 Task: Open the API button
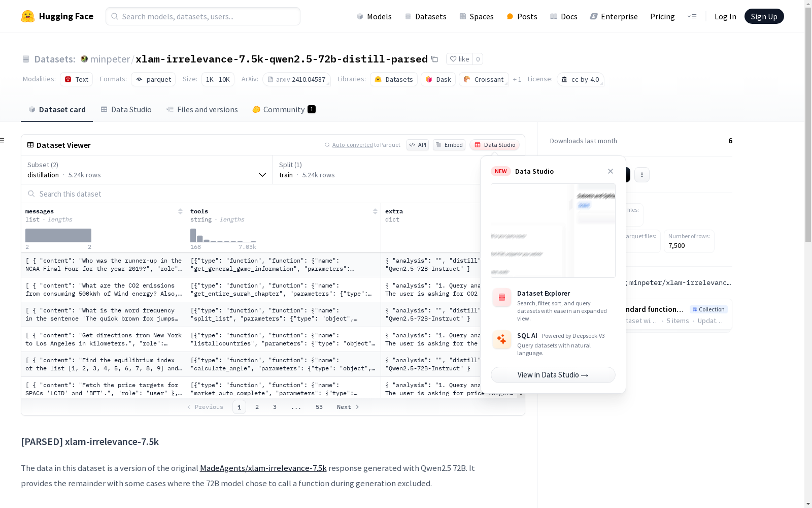(418, 145)
